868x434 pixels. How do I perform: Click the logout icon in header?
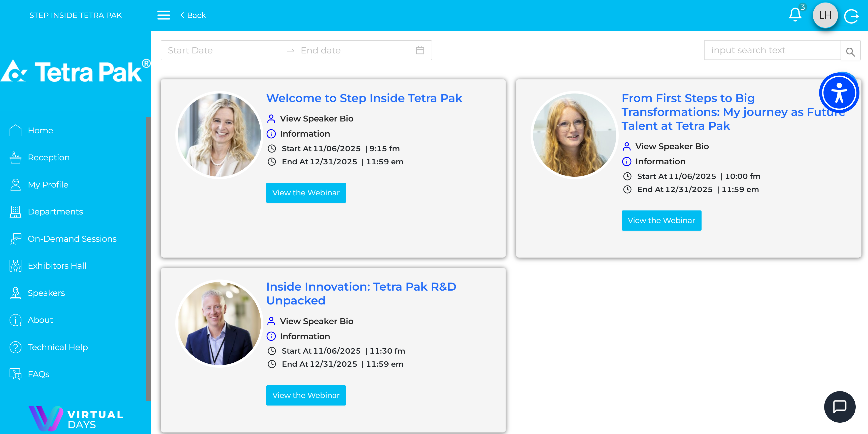pyautogui.click(x=851, y=16)
